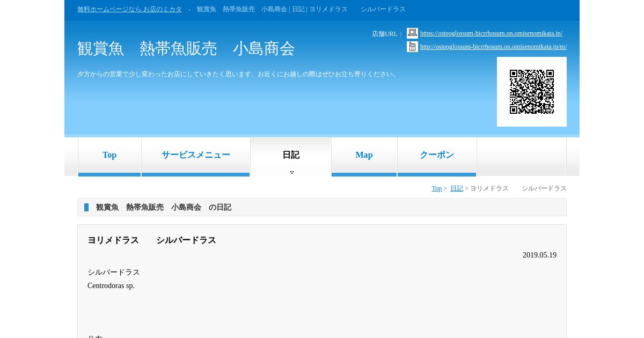Select the 日記 navigation tab
644x338 pixels.
click(291, 157)
